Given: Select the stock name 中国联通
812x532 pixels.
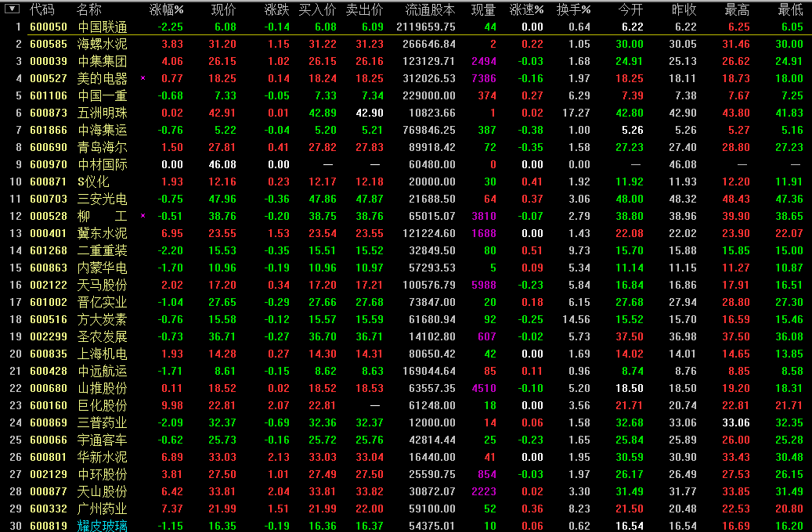Looking at the screenshot, I should [x=102, y=27].
